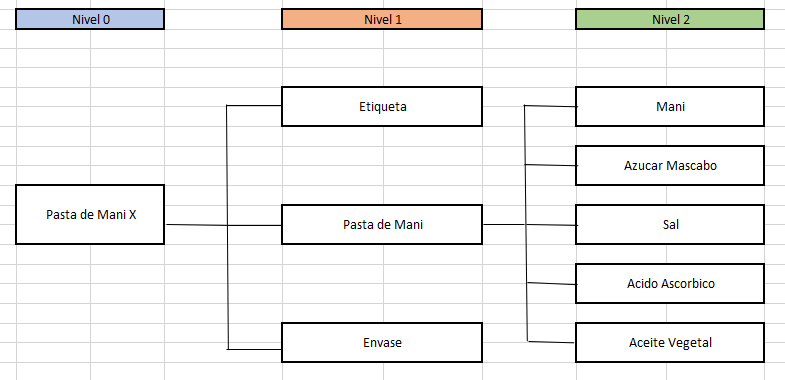Image resolution: width=785 pixels, height=380 pixels.
Task: Select the Nivel 1 orange header box
Action: coord(382,19)
